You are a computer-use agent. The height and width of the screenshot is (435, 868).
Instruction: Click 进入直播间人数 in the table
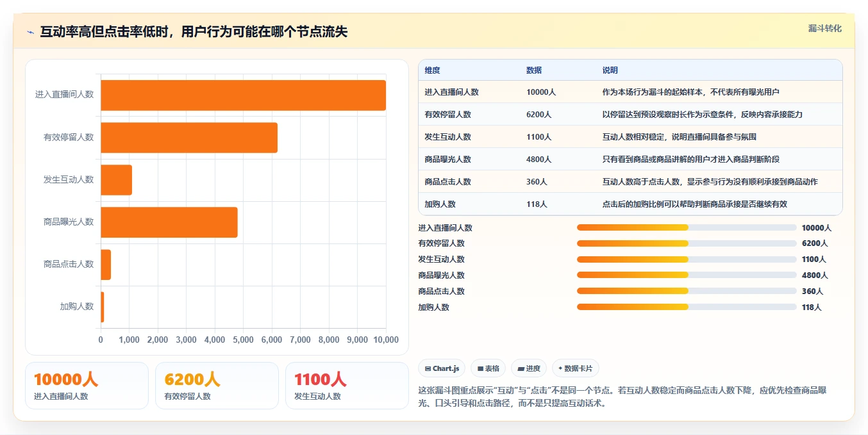(451, 92)
